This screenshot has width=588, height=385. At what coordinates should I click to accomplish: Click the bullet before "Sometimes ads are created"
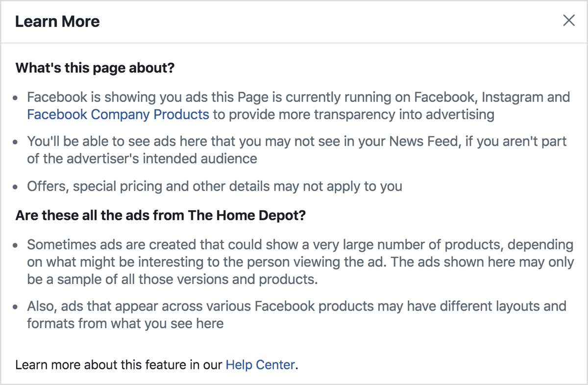click(x=17, y=245)
